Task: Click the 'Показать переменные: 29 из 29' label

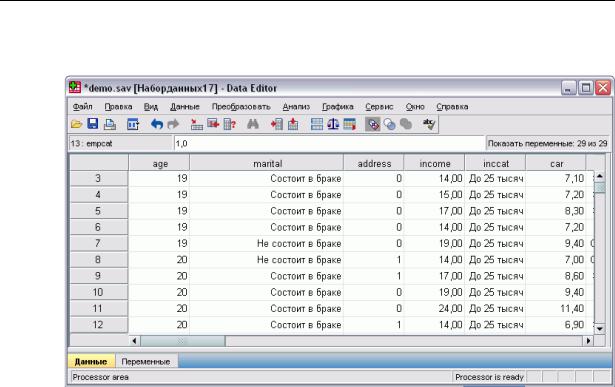Action: pyautogui.click(x=548, y=144)
